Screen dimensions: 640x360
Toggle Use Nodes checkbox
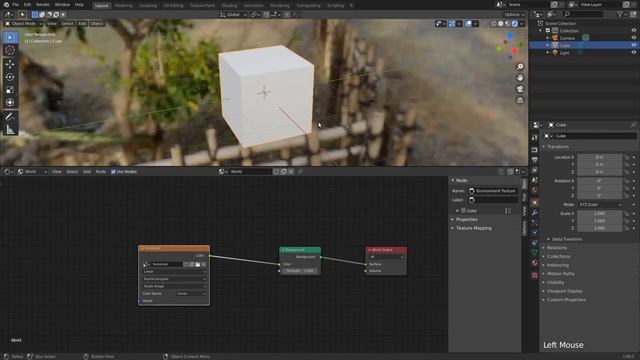[113, 172]
